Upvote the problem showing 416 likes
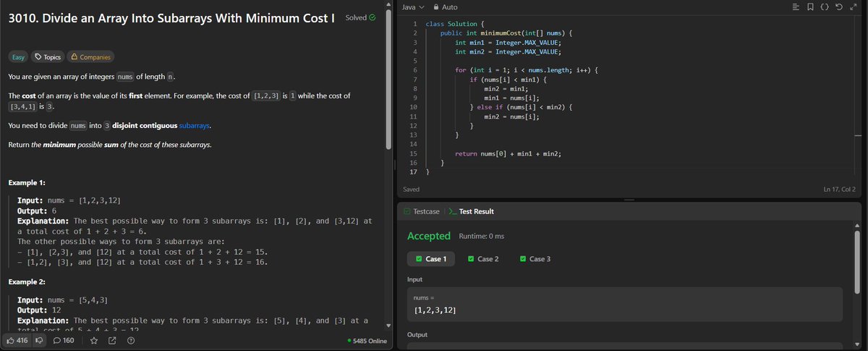 point(17,340)
